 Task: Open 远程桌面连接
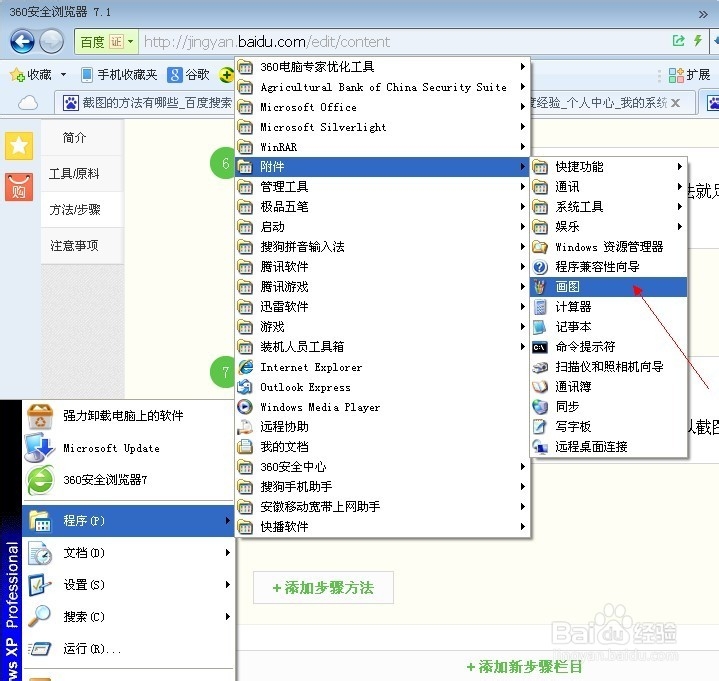(608, 447)
